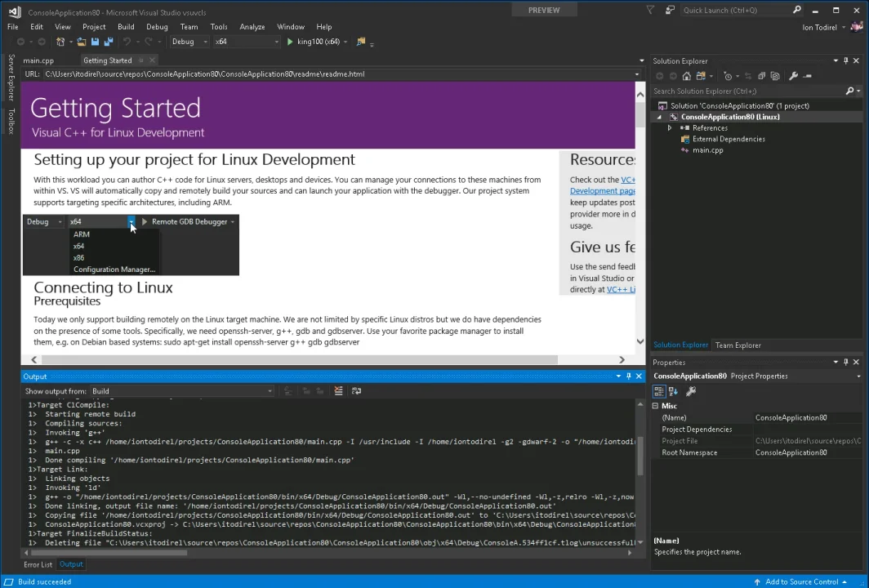
Task: Click the VC++ Linux link in Give us feedback
Action: 621,289
